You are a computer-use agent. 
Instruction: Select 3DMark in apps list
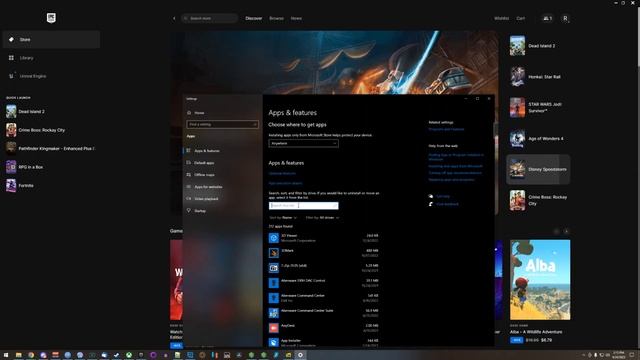click(323, 253)
